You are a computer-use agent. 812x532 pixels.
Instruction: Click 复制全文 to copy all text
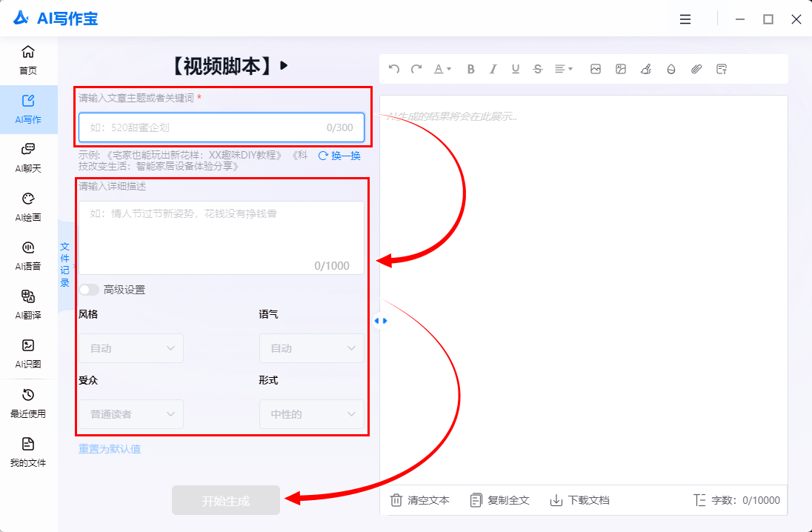pos(500,500)
